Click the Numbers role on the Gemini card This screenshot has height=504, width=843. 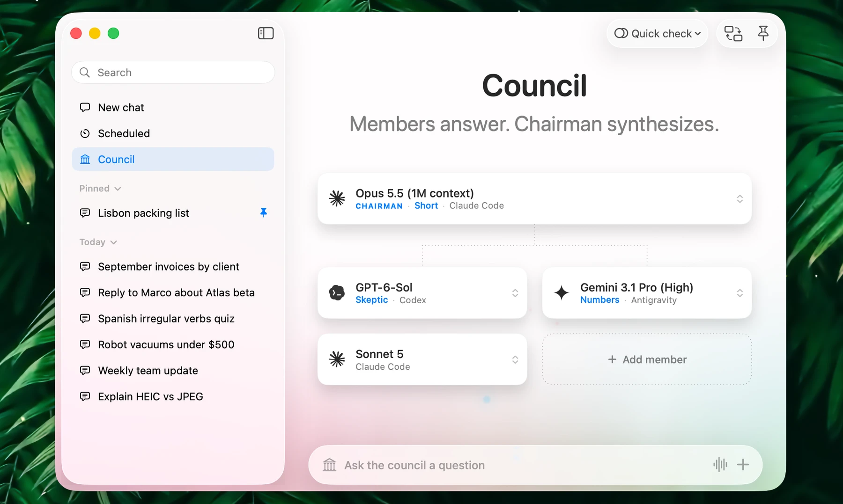(599, 300)
